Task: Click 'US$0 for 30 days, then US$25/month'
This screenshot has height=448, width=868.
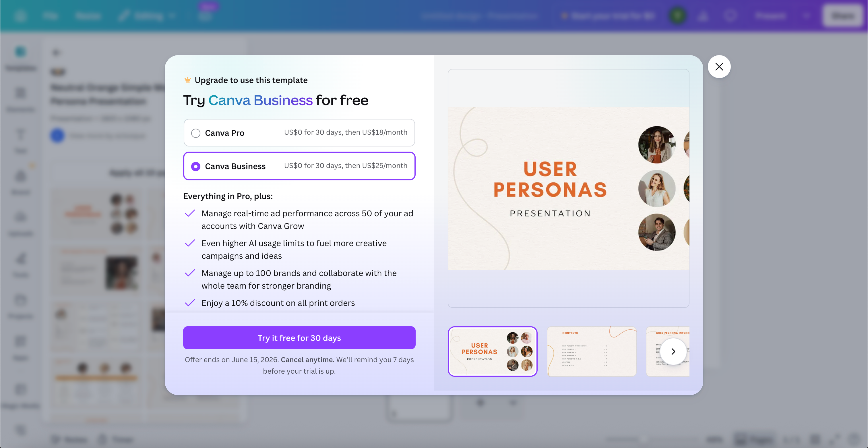Action: click(346, 166)
